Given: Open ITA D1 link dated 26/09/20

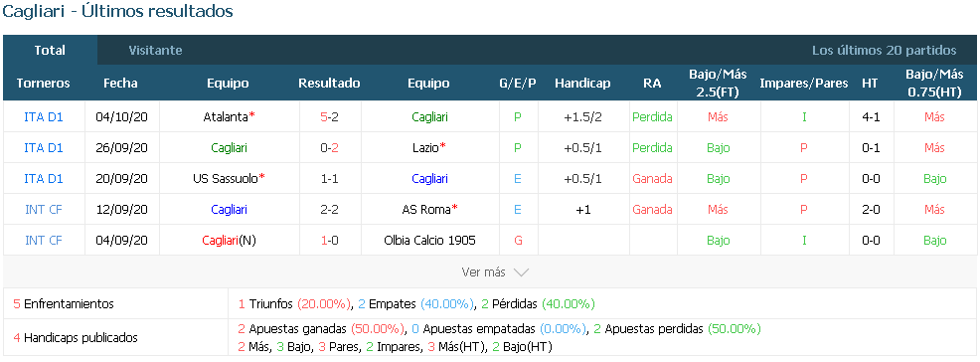Looking at the screenshot, I should 44,147.
